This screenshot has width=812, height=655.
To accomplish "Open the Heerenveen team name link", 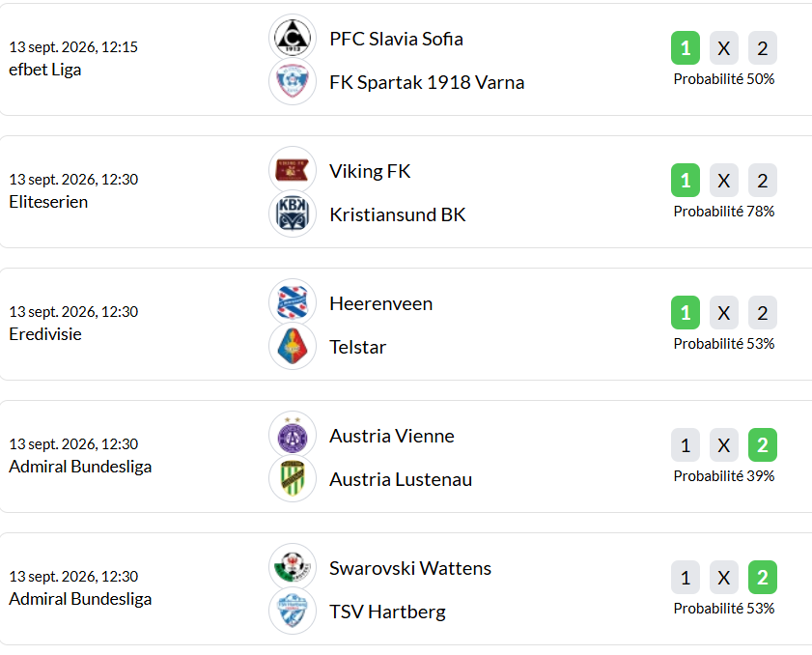I will coord(381,303).
